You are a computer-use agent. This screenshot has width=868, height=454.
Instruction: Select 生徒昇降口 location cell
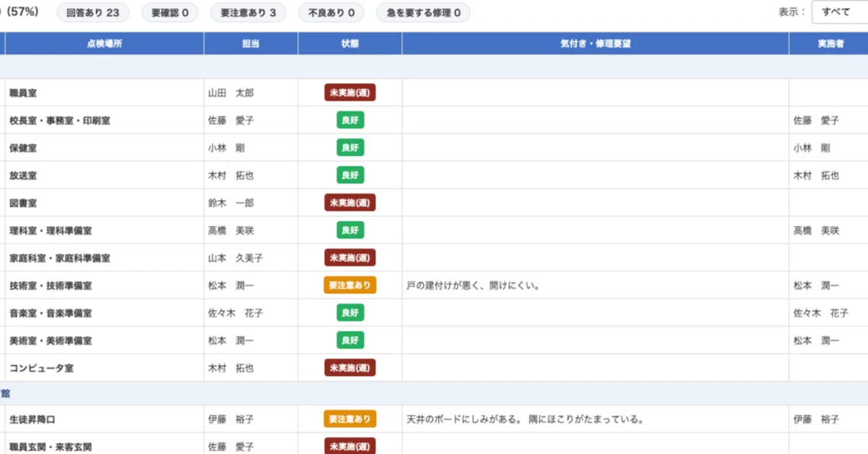[104, 419]
